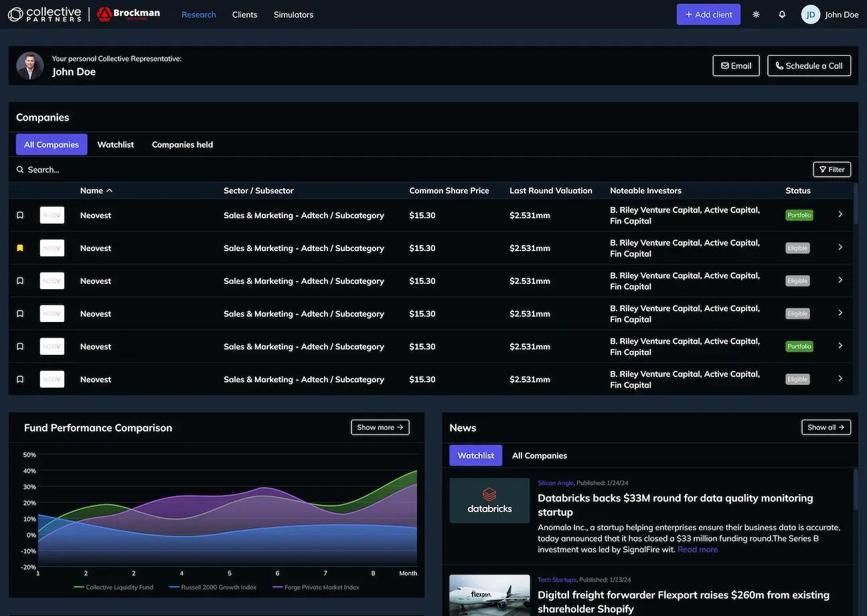Image resolution: width=867 pixels, height=616 pixels.
Task: Open the Research nav item
Action: coord(199,15)
